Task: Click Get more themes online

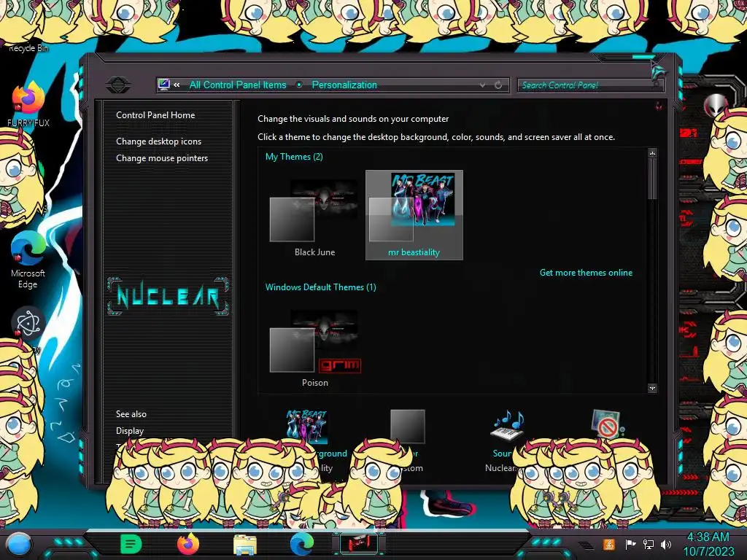Action: (x=586, y=273)
